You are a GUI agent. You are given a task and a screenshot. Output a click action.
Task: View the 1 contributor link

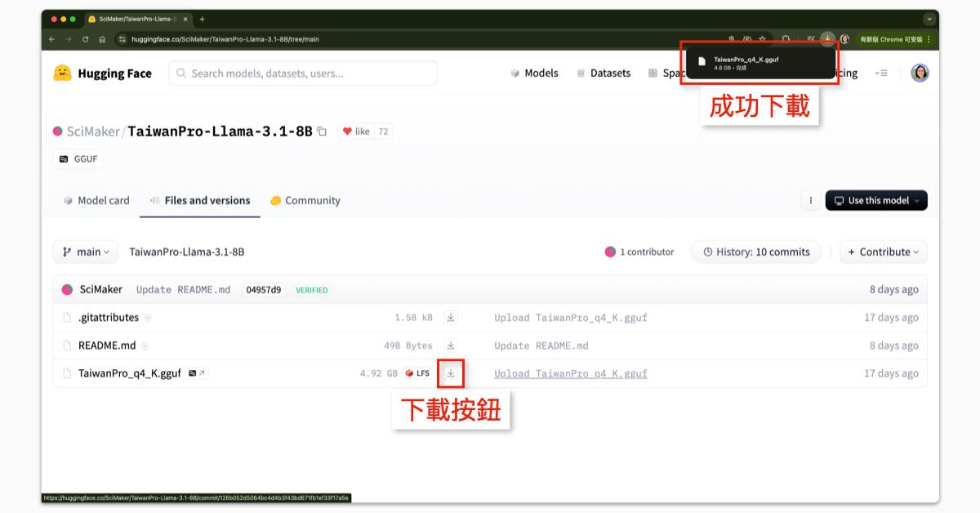coord(639,252)
